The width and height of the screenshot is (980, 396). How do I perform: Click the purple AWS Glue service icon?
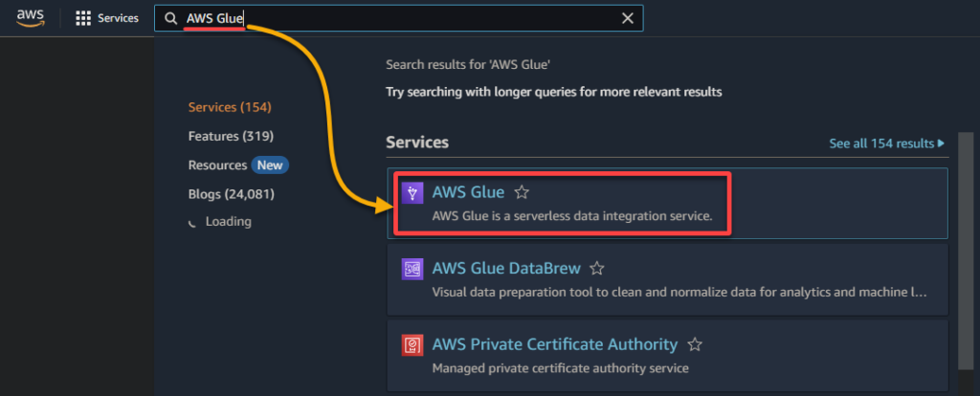(x=412, y=193)
